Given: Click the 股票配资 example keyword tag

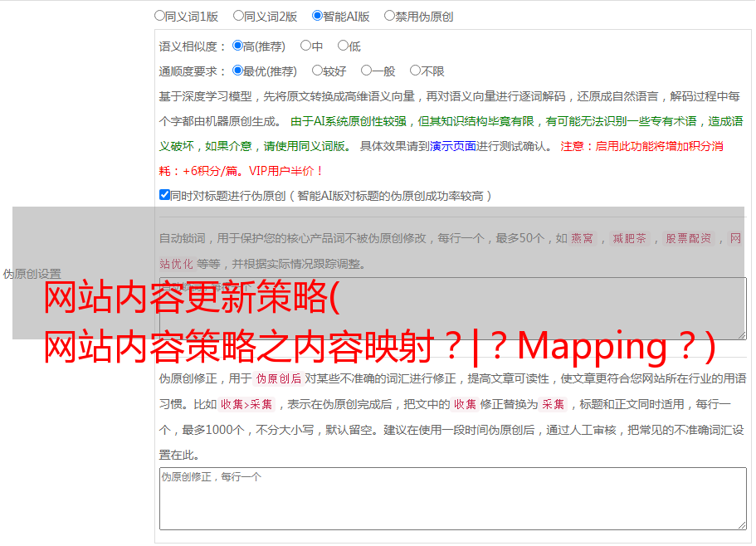Looking at the screenshot, I should click(689, 238).
